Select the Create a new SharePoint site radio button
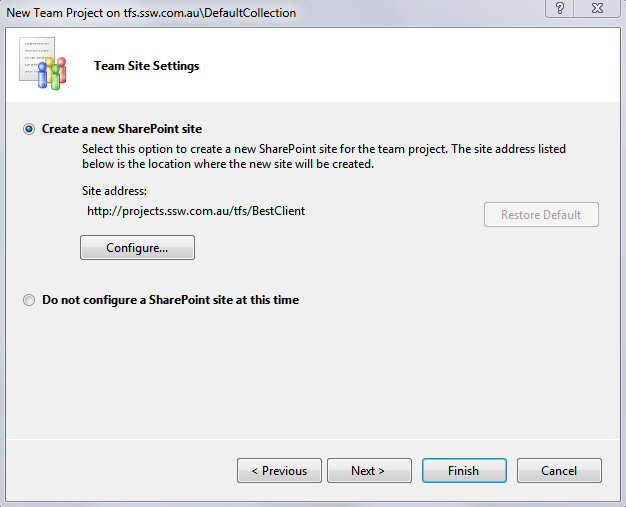The image size is (626, 507). 29,130
